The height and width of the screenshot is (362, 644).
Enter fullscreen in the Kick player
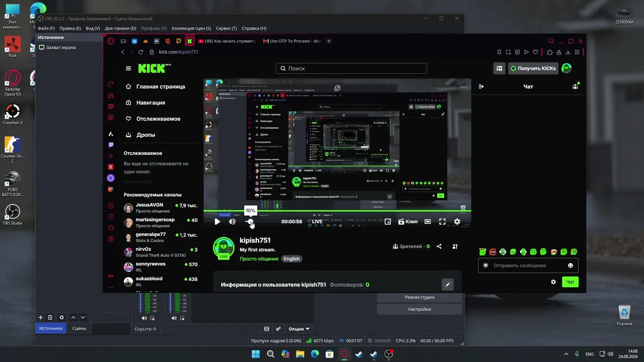click(442, 221)
